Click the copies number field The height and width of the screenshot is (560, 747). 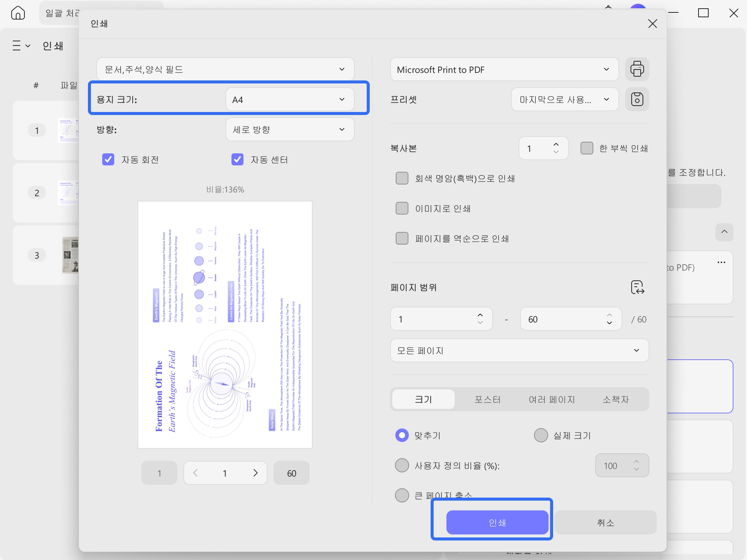click(543, 148)
